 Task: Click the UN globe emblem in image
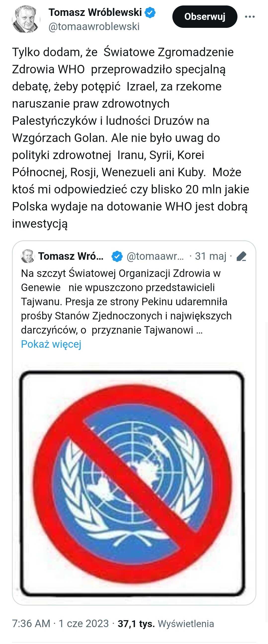132,484
